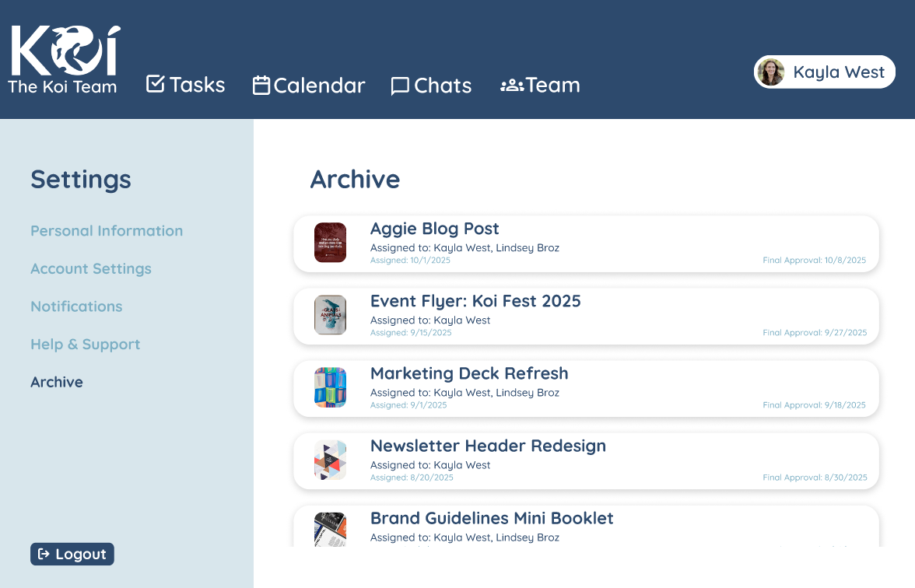Open Brand Guidelines Mini Booklet title

(492, 518)
